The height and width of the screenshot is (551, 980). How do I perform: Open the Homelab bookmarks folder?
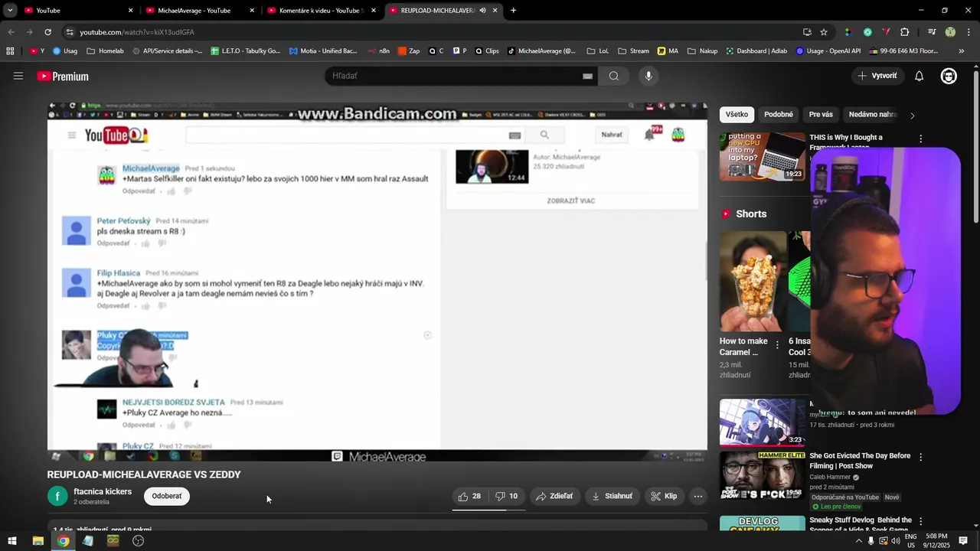click(x=106, y=51)
